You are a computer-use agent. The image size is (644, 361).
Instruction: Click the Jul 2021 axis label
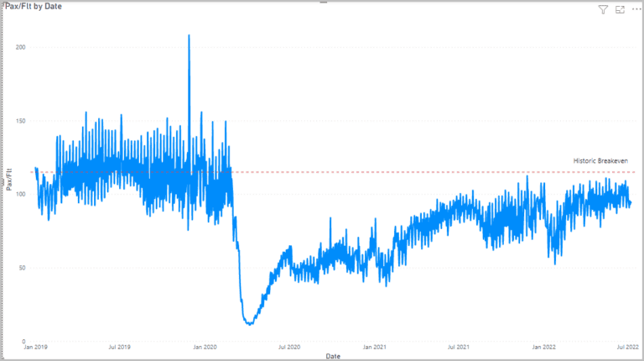point(459,347)
